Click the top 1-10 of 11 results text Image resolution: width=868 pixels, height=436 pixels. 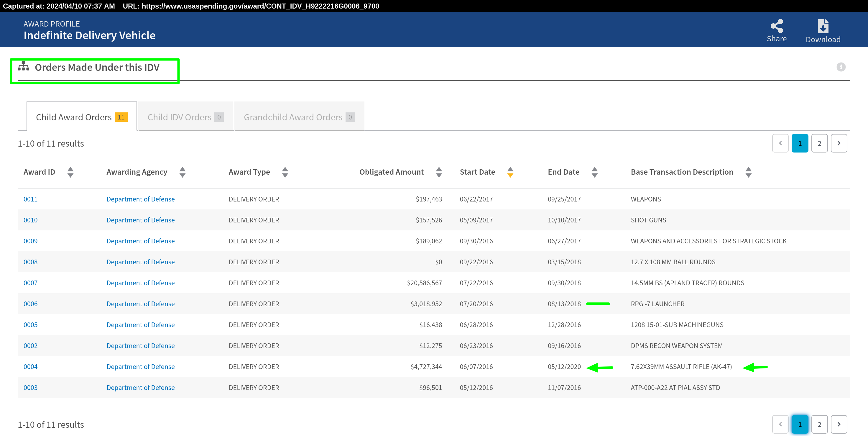coord(51,144)
